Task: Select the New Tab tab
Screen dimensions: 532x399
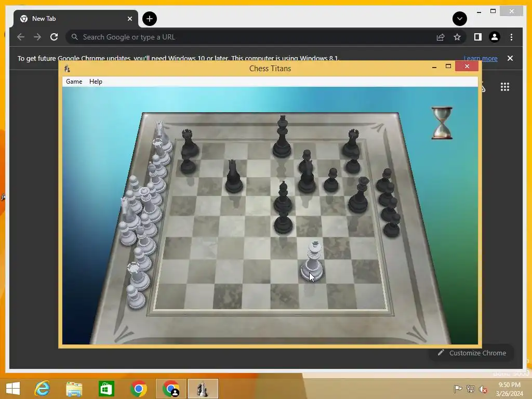Action: [76, 19]
